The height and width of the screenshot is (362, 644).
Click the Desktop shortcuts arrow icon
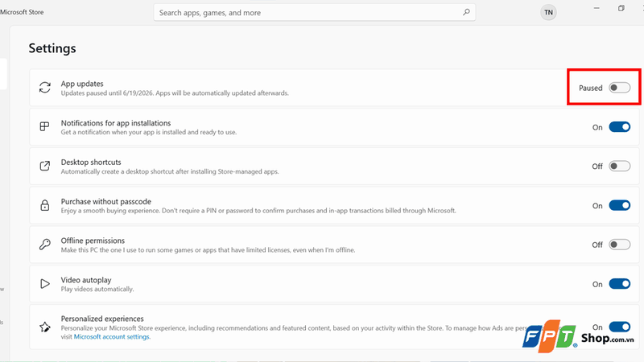45,166
